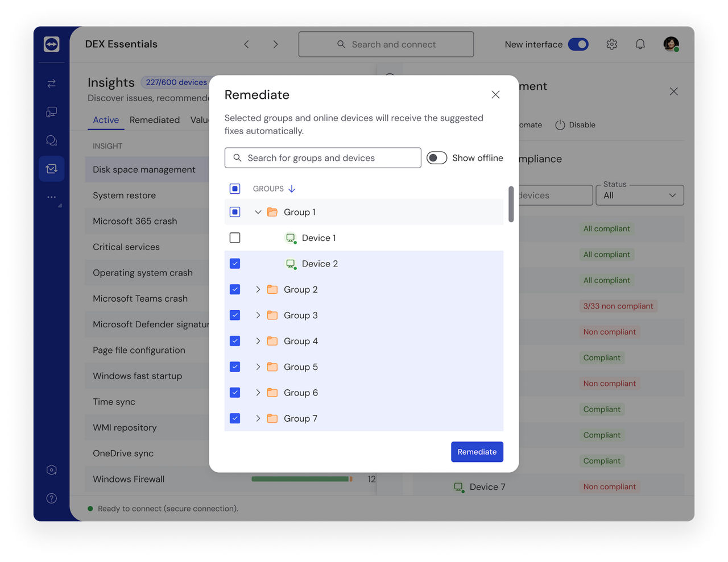Click the sidebar ellipsis for more options
The height and width of the screenshot is (562, 728).
(51, 197)
